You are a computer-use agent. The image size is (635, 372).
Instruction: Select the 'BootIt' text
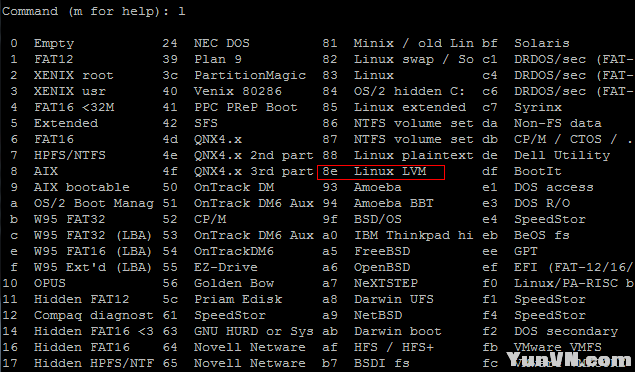point(537,171)
